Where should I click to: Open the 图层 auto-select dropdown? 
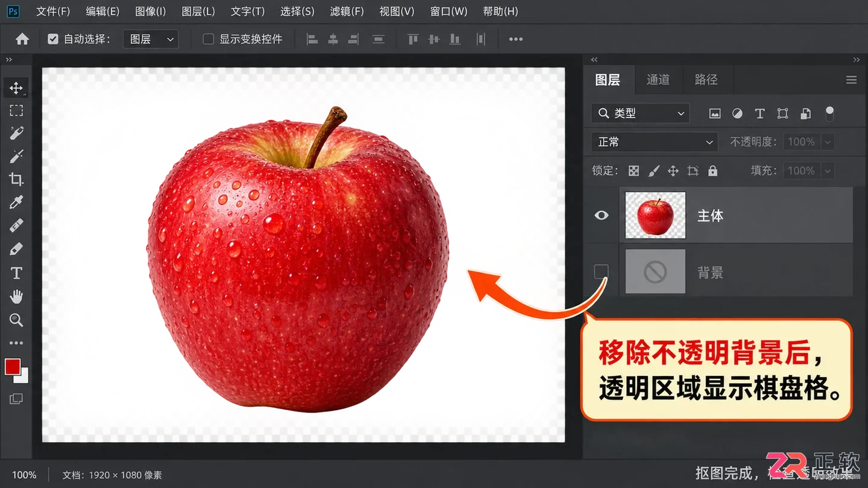(x=151, y=39)
